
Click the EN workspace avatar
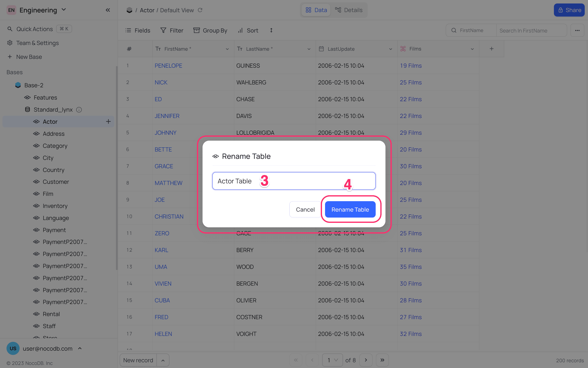(x=11, y=10)
